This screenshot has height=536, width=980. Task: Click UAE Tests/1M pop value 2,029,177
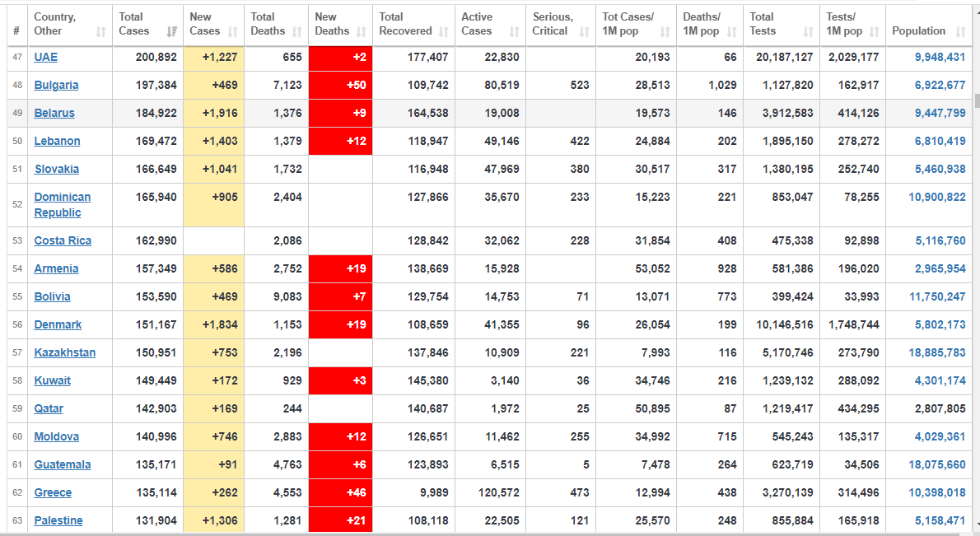tap(854, 57)
